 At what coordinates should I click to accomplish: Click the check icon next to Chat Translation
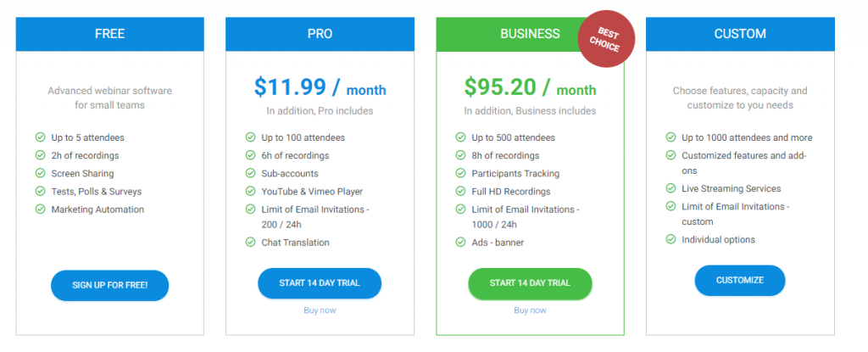click(x=250, y=242)
